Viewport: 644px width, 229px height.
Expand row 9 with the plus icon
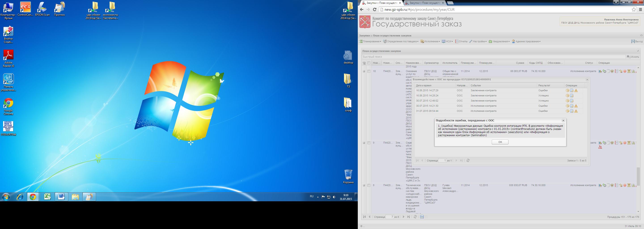coord(364,143)
